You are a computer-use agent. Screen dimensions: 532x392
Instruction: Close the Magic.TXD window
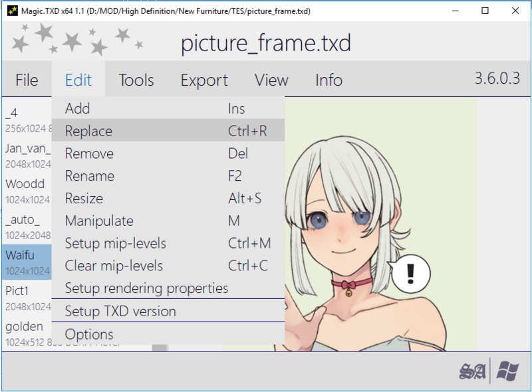point(515,11)
